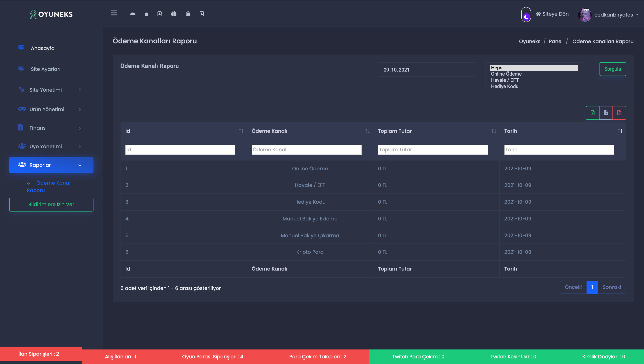Export table to CSV
The width and height of the screenshot is (644, 364).
(x=606, y=113)
